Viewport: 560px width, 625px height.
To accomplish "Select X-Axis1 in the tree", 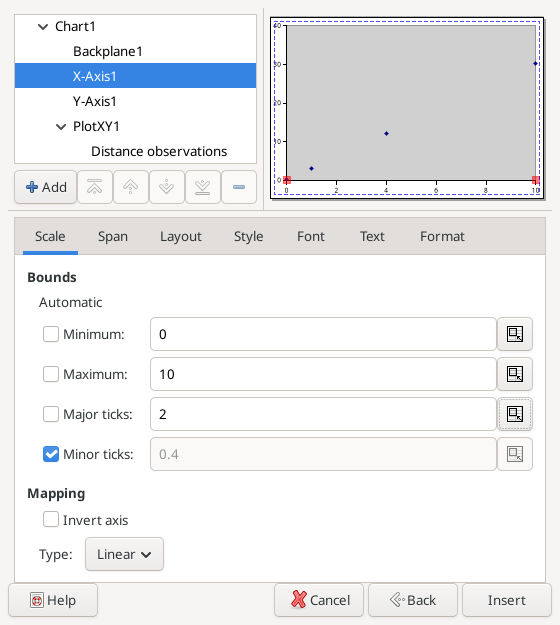I will click(136, 76).
